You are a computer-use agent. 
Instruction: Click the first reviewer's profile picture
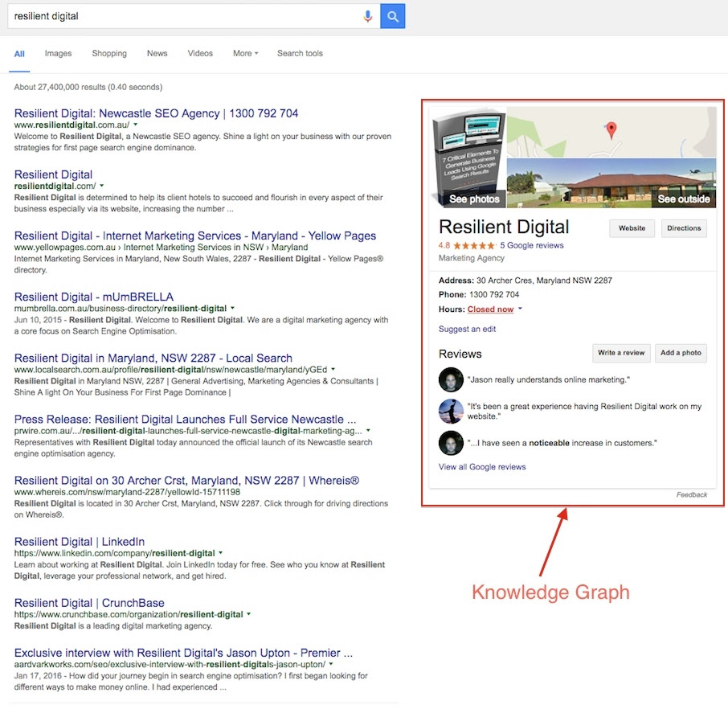tap(451, 379)
